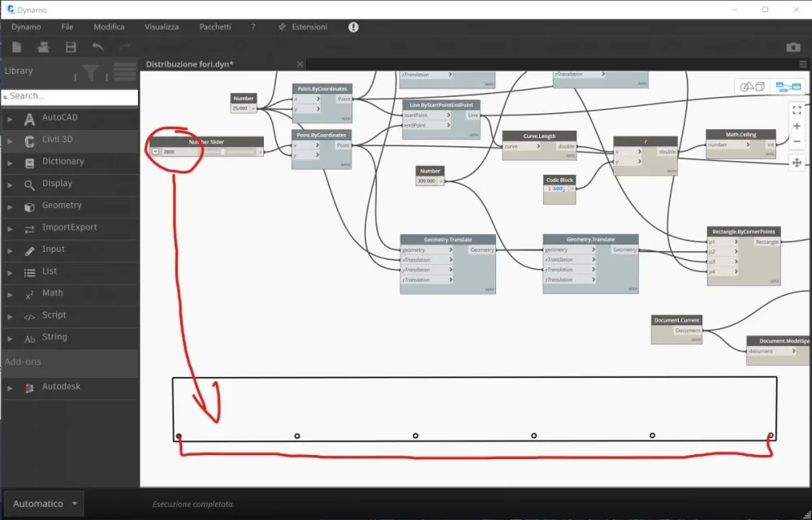Expand the Geometry library category
Viewport: 812px width, 520px height.
point(62,206)
